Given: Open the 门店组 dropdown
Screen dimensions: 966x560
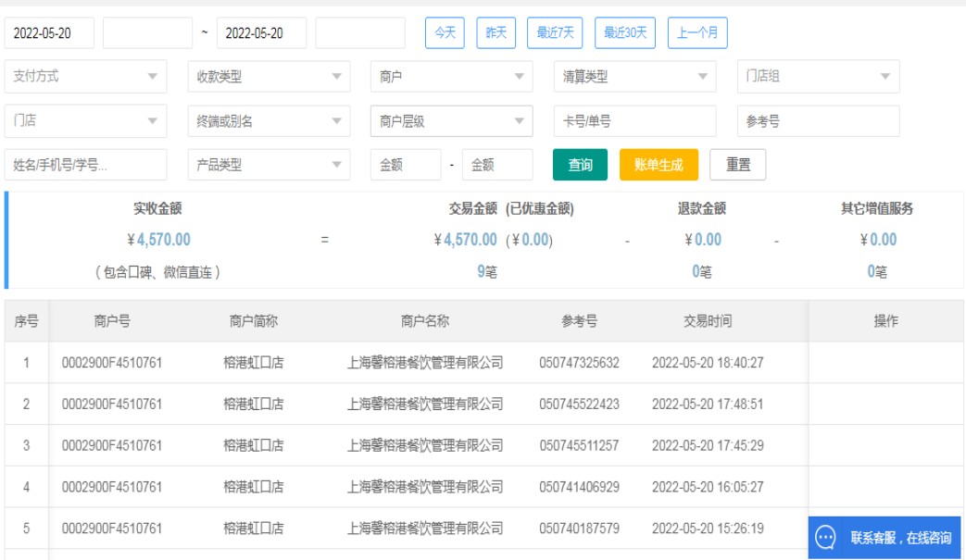Looking at the screenshot, I should (x=818, y=77).
